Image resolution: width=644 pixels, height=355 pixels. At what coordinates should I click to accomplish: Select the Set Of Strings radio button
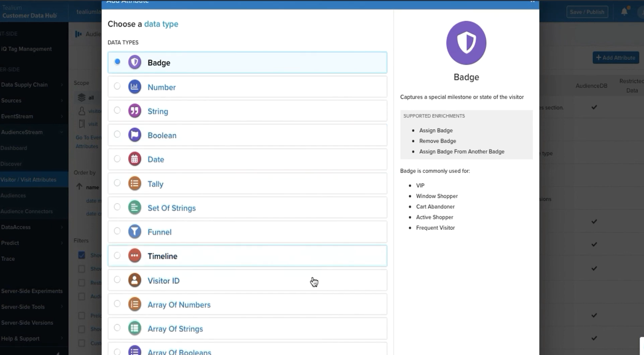coord(117,207)
